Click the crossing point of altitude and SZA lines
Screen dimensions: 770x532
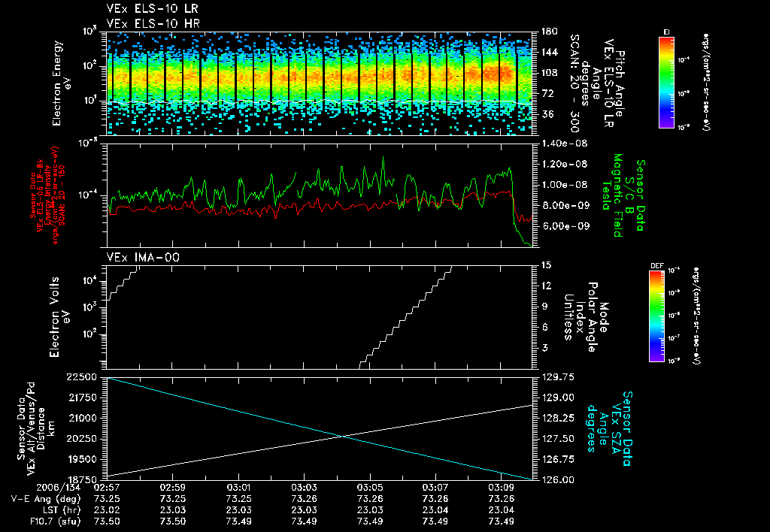[x=341, y=436]
